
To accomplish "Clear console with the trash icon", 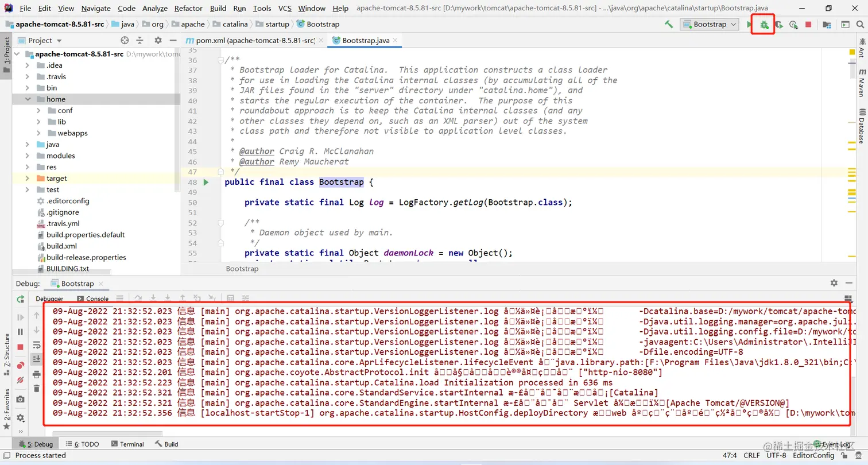I will pyautogui.click(x=36, y=389).
